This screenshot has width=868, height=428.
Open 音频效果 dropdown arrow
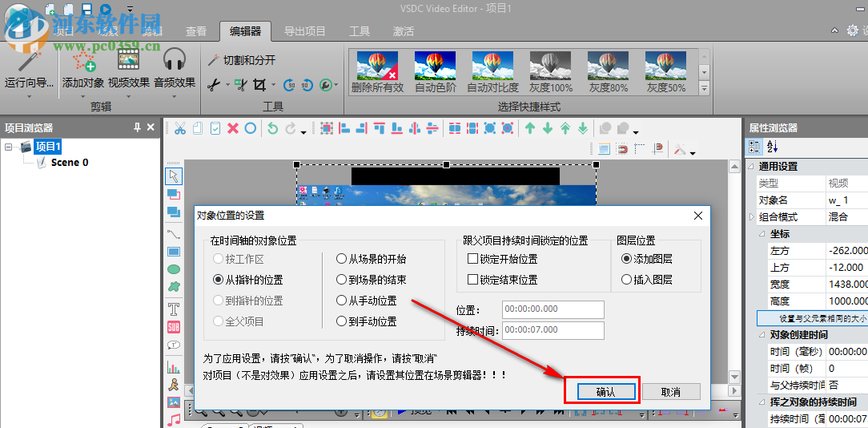[x=175, y=96]
